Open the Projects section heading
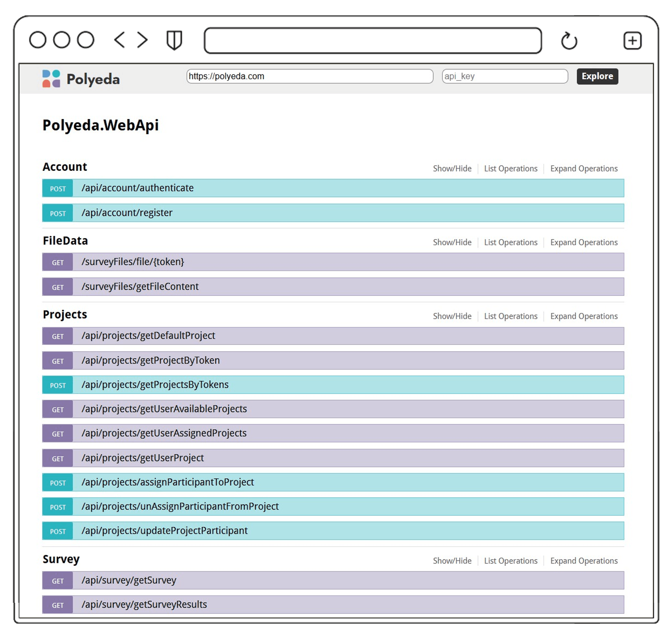The width and height of the screenshot is (672, 639). point(65,315)
